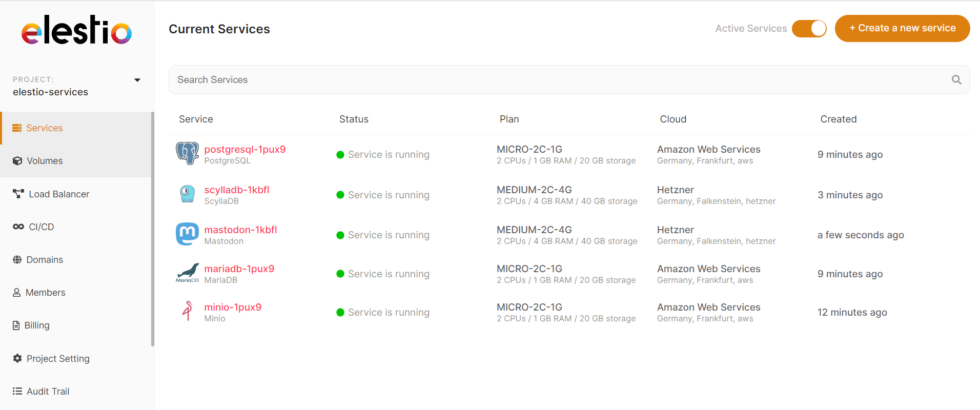Open the CI/CD menu item
The width and height of the screenshot is (980, 410).
tap(41, 227)
